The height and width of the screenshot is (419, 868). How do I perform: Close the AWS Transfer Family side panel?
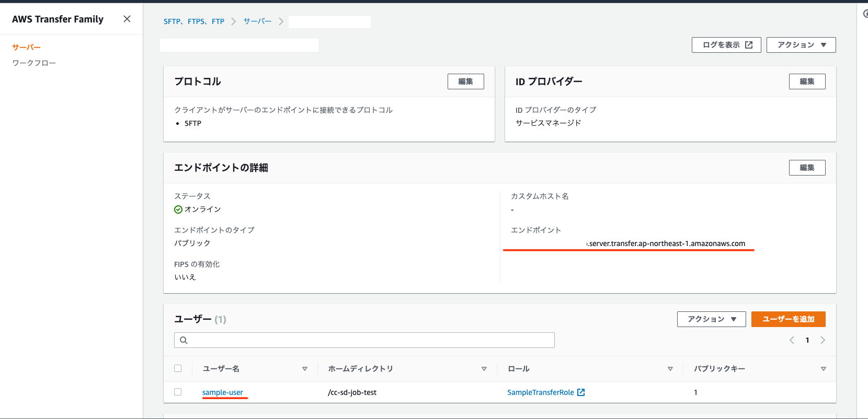pyautogui.click(x=127, y=19)
